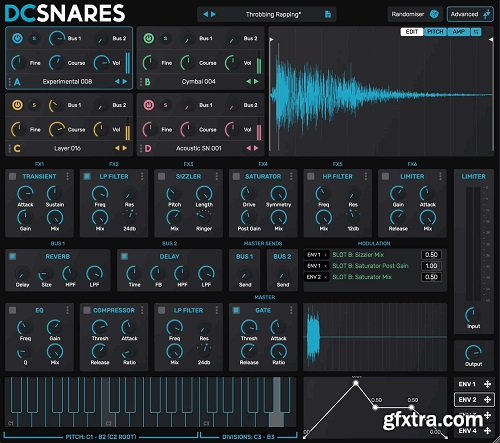This screenshot has height=443, width=500.
Task: Open SATURATOR effect options menu
Action: coord(291,176)
